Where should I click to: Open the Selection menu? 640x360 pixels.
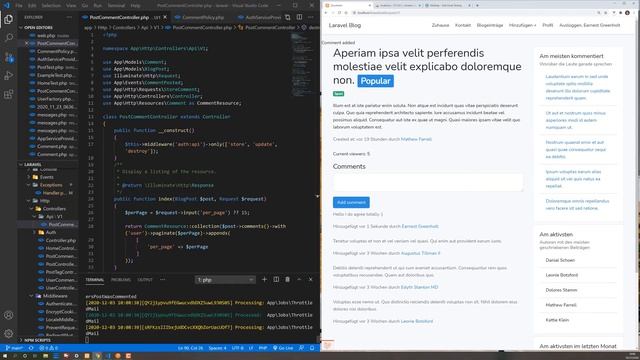pos(51,6)
